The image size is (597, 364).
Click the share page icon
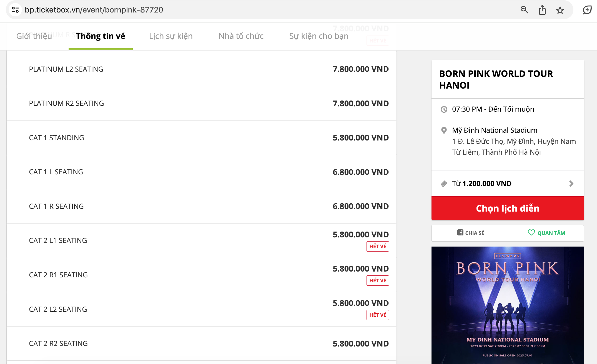point(542,10)
